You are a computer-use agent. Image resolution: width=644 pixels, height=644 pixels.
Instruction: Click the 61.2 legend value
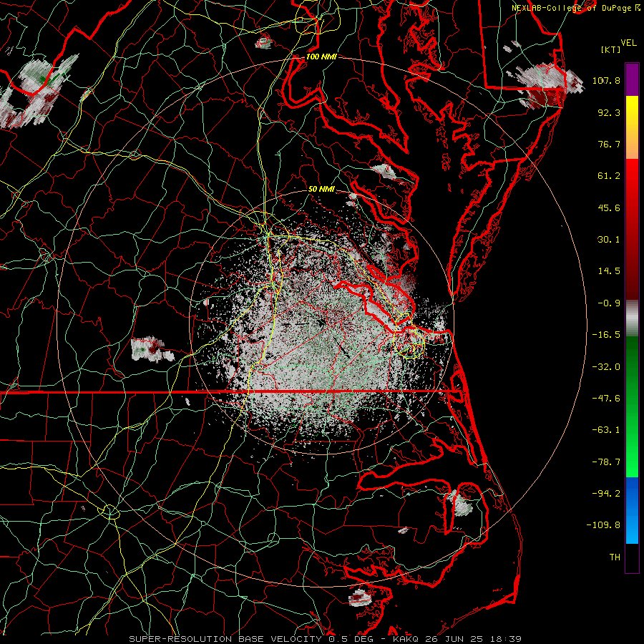pos(609,176)
